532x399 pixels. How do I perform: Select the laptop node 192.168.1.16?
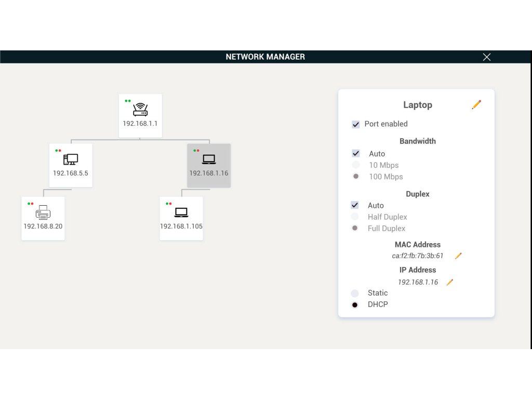[209, 165]
